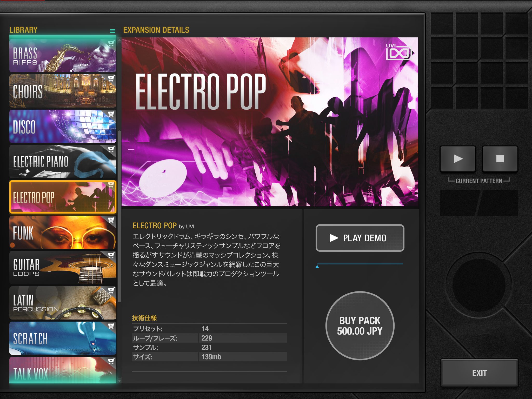Select the Brass Riffs expansion
This screenshot has height=399, width=532.
(x=63, y=56)
